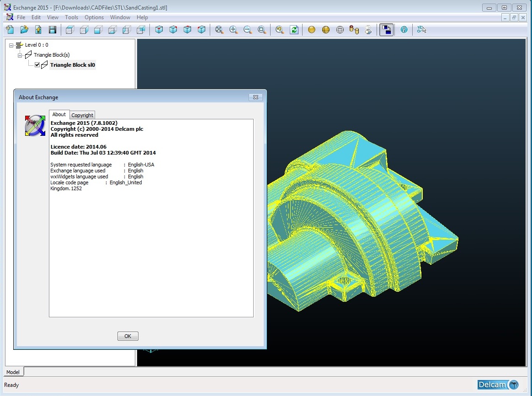The height and width of the screenshot is (396, 532).
Task: Select the About tab in dialog
Action: coord(59,114)
